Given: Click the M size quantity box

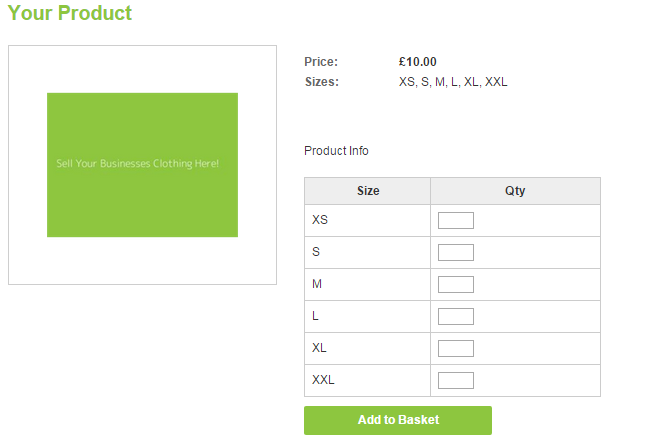Looking at the screenshot, I should click(x=456, y=284).
